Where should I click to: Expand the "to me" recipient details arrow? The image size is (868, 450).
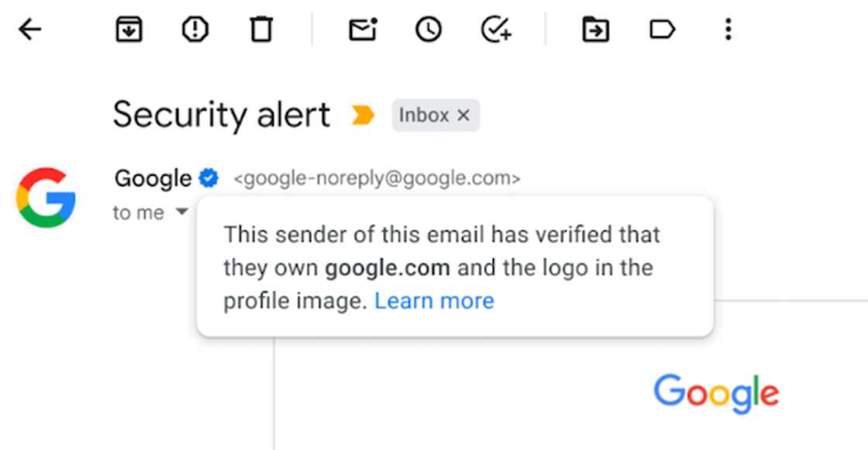181,211
